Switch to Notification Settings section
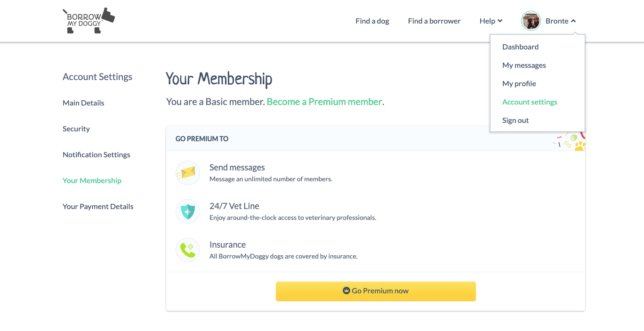Image resolution: width=644 pixels, height=331 pixels. [96, 154]
